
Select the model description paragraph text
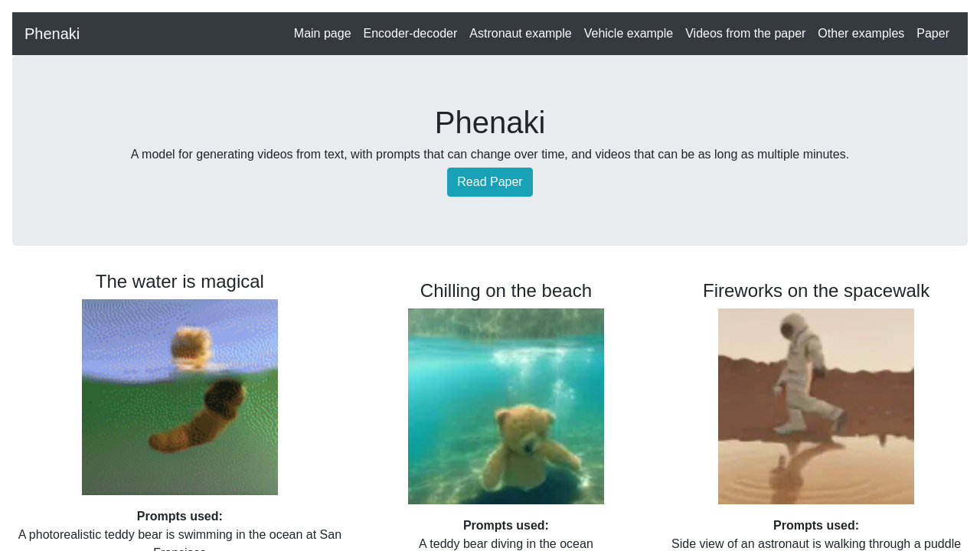tap(489, 153)
